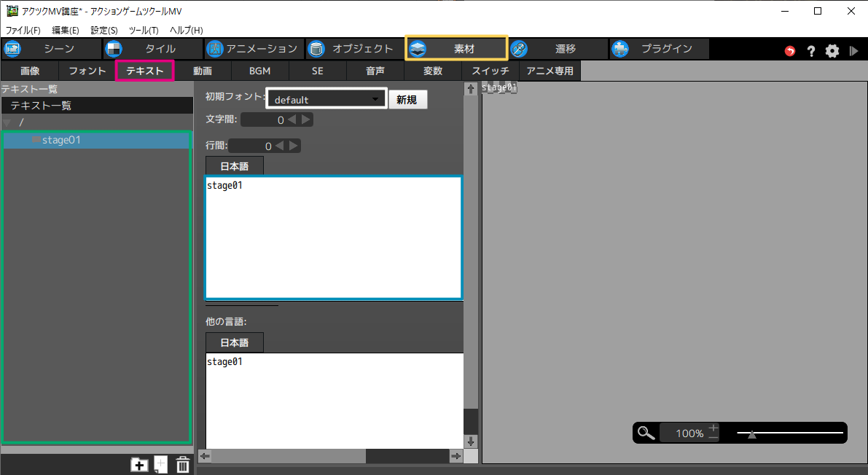Viewport: 868px width, 475px height.
Task: Open the フォント sub-tab
Action: pos(87,71)
